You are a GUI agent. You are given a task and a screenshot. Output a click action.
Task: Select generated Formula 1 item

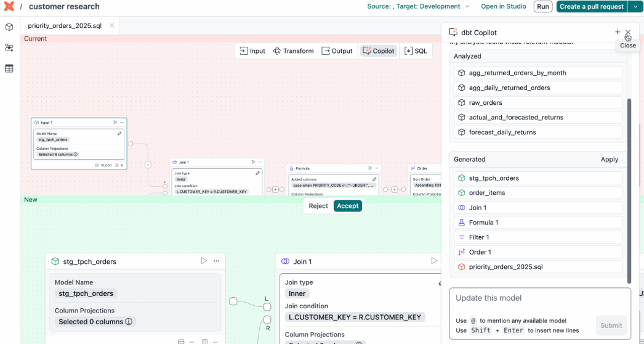(538, 223)
